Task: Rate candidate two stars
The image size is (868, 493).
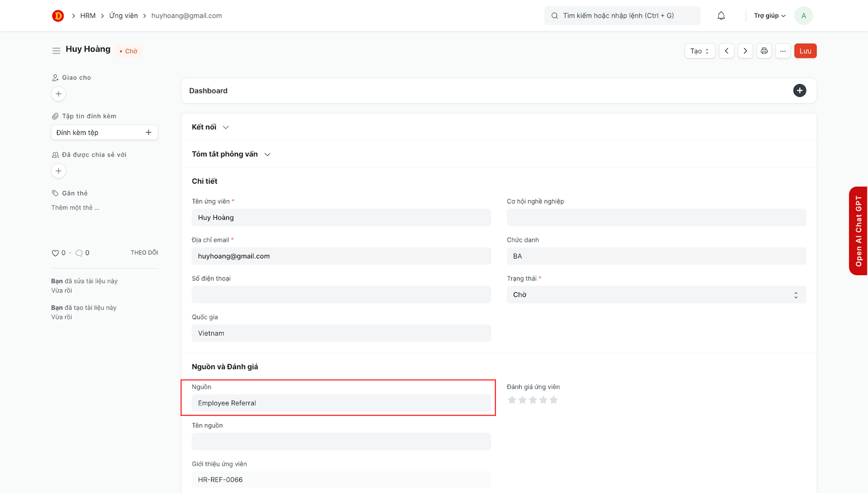Action: tap(522, 400)
